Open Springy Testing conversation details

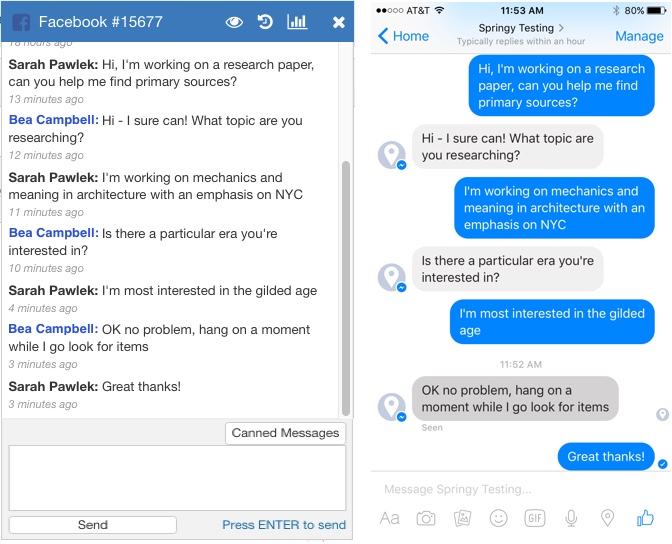click(521, 28)
